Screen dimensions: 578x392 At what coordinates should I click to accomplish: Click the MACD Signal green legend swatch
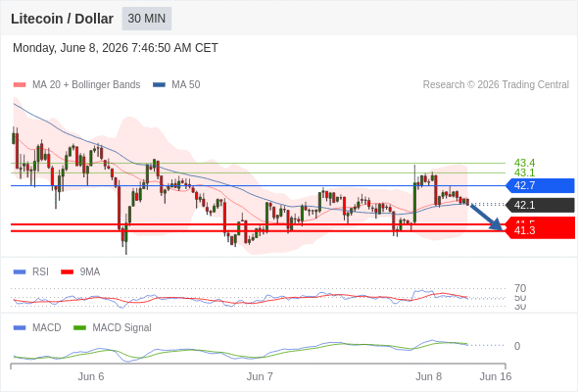[x=79, y=328]
